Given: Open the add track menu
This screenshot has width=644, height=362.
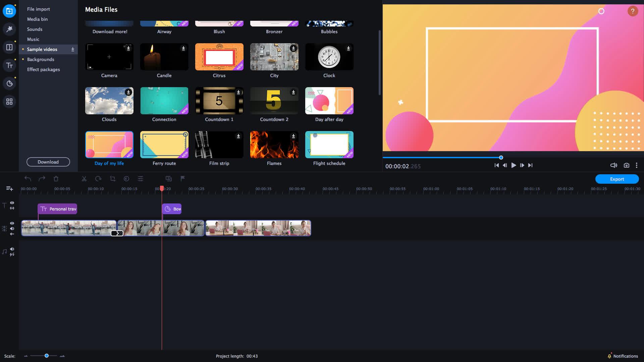Looking at the screenshot, I should pyautogui.click(x=9, y=188).
